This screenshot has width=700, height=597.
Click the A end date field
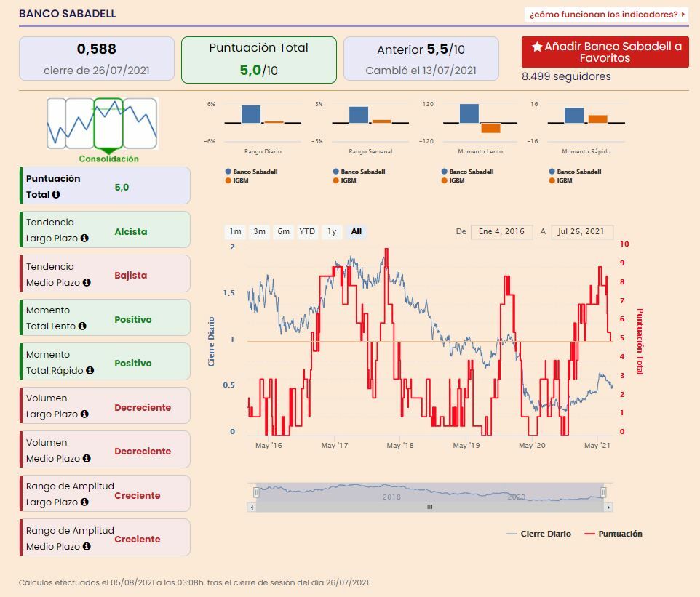(582, 231)
